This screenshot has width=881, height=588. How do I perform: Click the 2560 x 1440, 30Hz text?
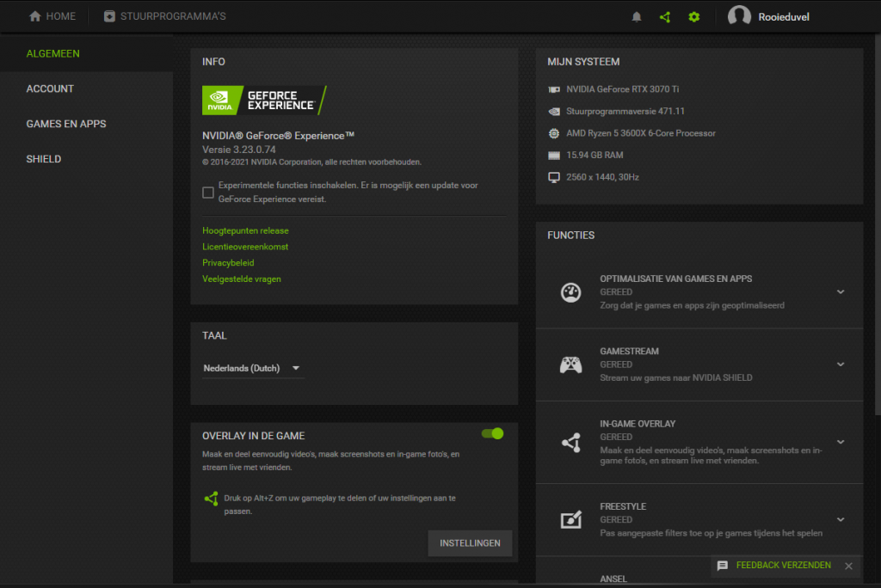[x=602, y=177]
